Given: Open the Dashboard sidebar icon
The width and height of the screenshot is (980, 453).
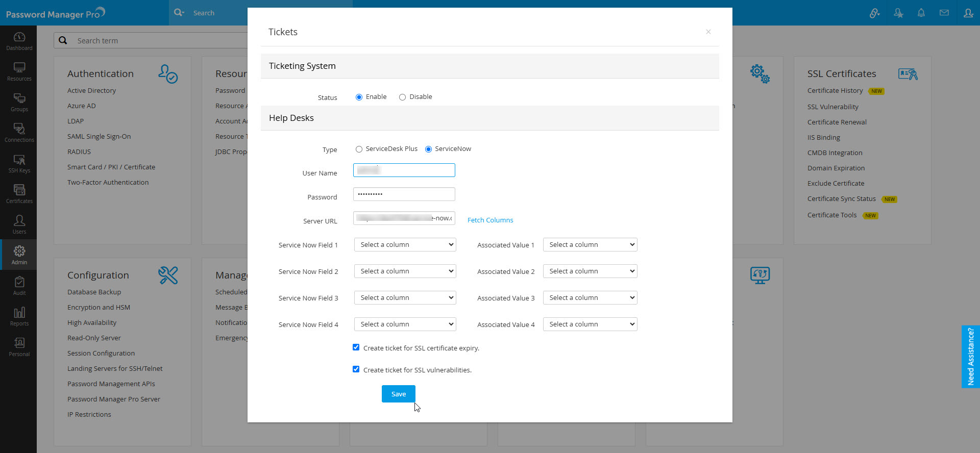Looking at the screenshot, I should [x=19, y=41].
